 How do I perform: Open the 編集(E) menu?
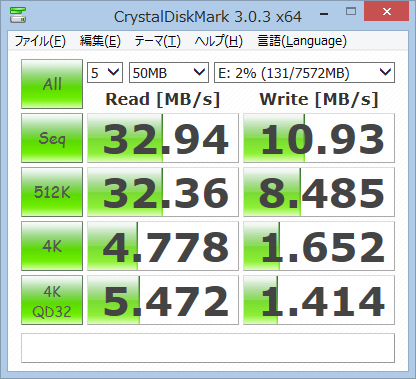(100, 41)
